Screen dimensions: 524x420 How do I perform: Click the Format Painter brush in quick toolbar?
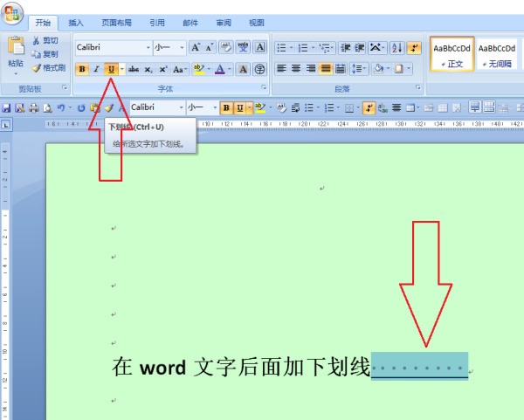click(109, 108)
